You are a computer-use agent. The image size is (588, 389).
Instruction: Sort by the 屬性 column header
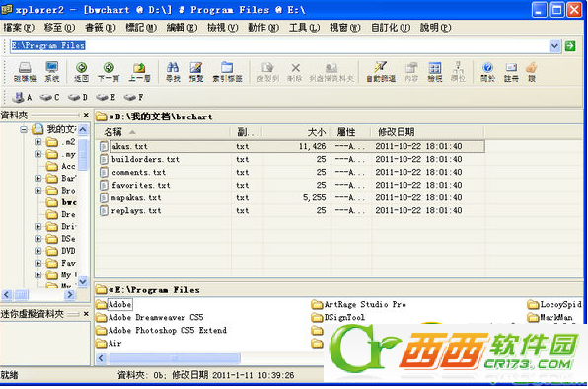pyautogui.click(x=350, y=132)
